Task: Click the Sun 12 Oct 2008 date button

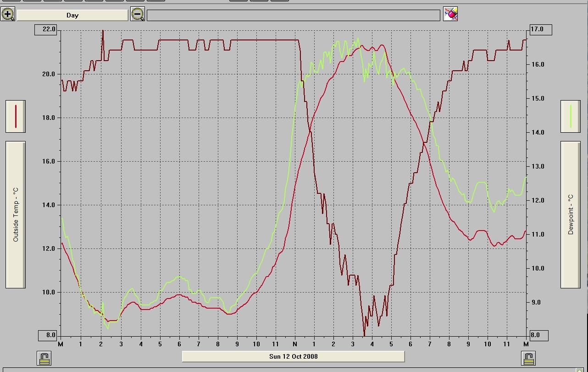Action: (x=293, y=356)
